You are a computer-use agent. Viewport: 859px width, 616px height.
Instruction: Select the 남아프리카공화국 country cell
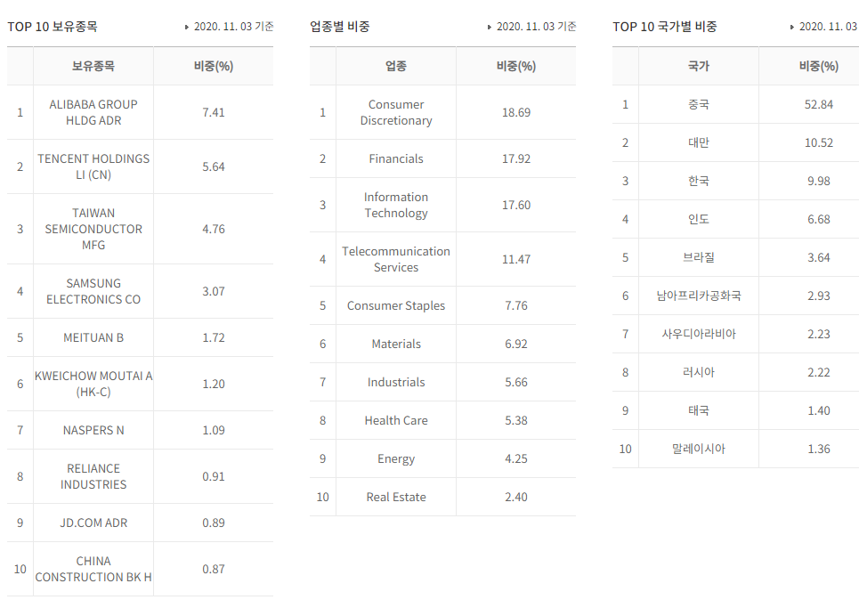coord(699,296)
